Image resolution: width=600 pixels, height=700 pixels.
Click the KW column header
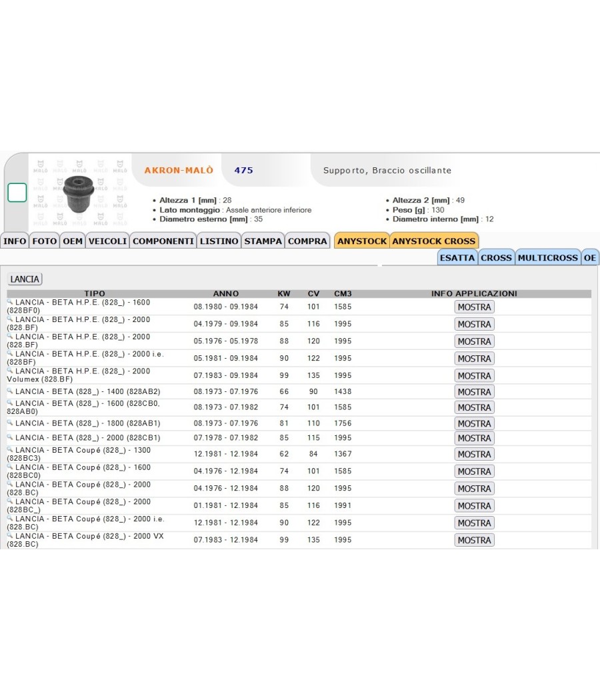point(284,294)
